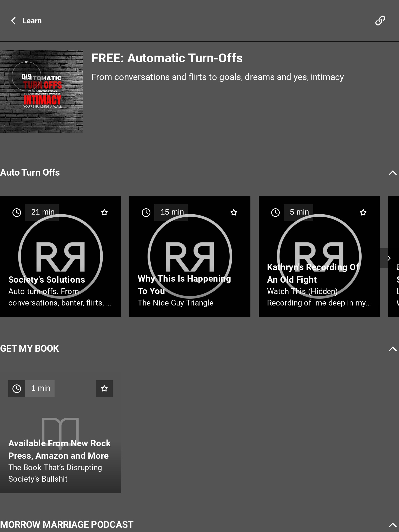Star the Why This Is Happening lesson
The height and width of the screenshot is (532, 399).
tap(234, 212)
